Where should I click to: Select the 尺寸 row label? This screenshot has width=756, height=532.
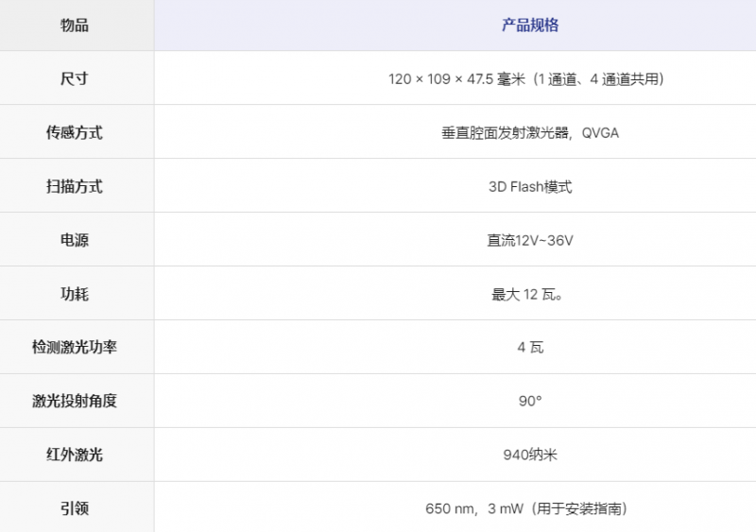[75, 79]
